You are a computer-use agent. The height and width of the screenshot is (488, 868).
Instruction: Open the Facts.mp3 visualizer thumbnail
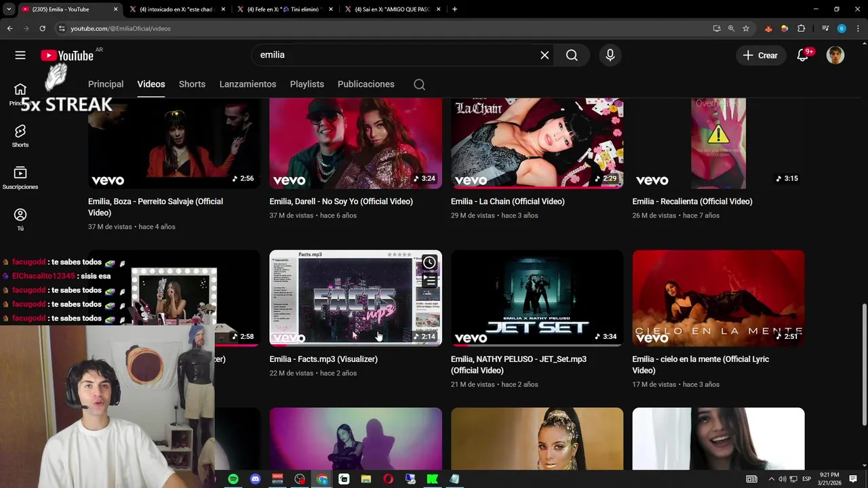pos(355,298)
